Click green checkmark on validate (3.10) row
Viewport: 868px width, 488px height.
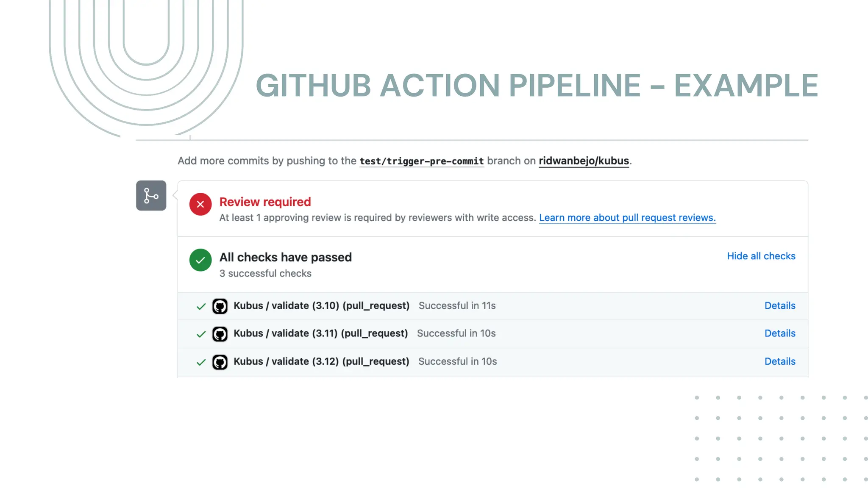(201, 306)
